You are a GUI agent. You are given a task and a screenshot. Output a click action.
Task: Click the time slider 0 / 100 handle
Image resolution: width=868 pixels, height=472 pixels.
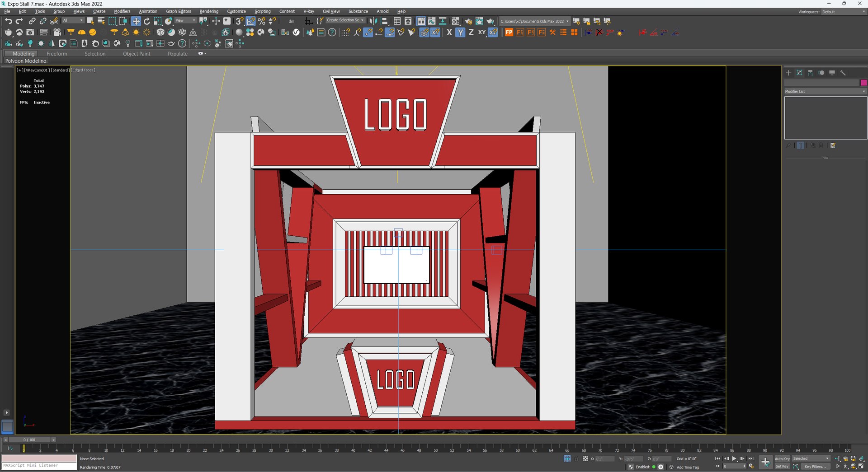pyautogui.click(x=29, y=440)
